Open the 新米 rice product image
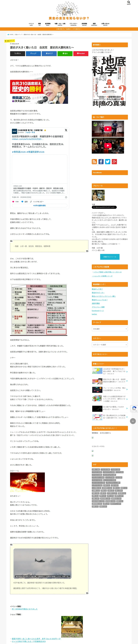The height and width of the screenshot is (644, 138). [72, 627]
